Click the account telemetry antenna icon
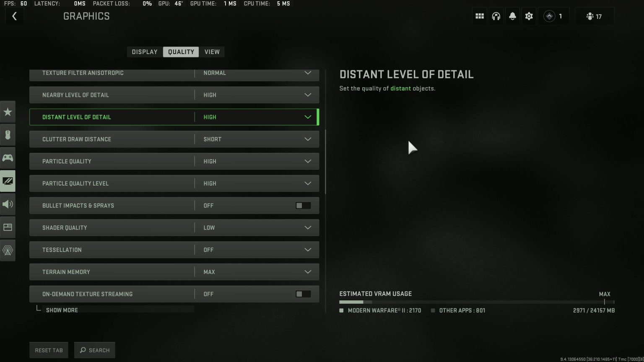 (x=8, y=250)
